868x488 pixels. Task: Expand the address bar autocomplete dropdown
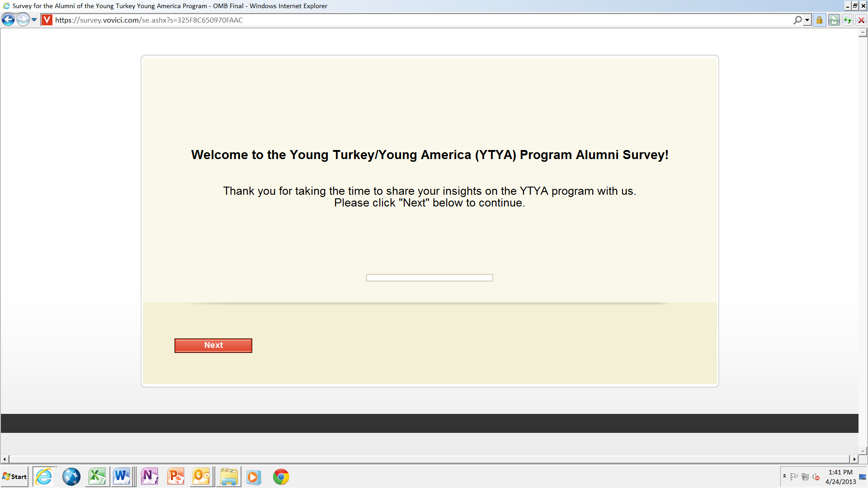pyautogui.click(x=807, y=20)
